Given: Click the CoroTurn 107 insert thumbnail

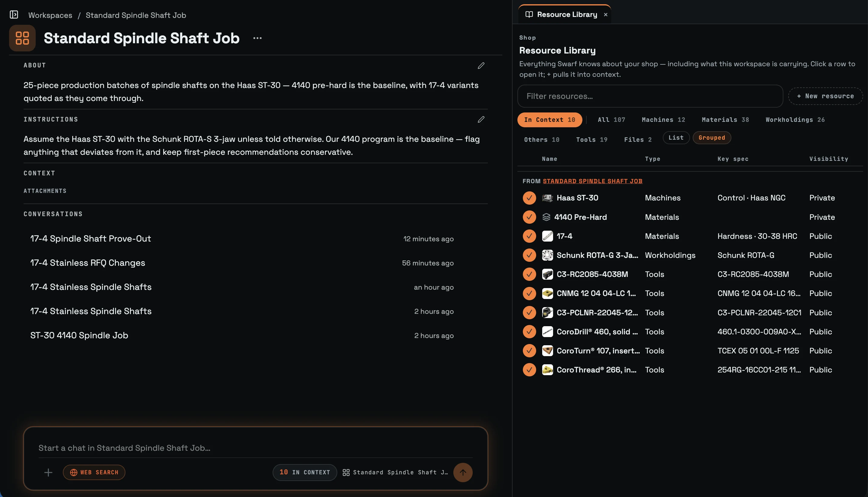Looking at the screenshot, I should (x=547, y=351).
